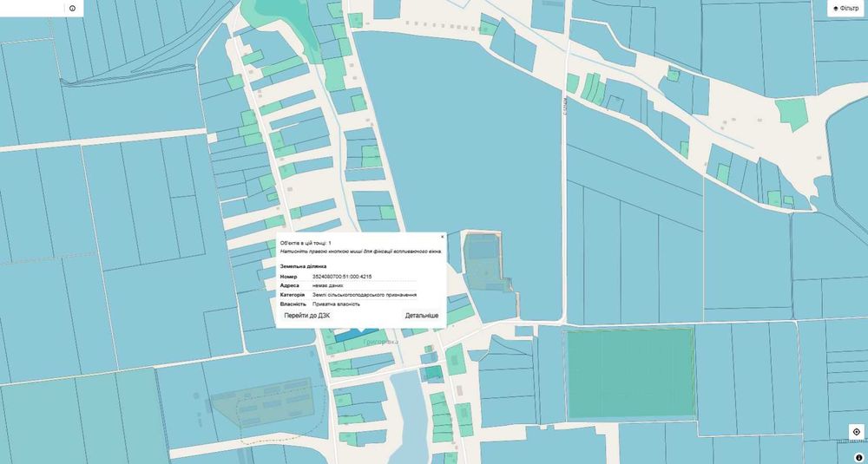Click the Об'єктів в цій точці: 1 line
Viewport: 868px width, 464px height.
coord(306,243)
